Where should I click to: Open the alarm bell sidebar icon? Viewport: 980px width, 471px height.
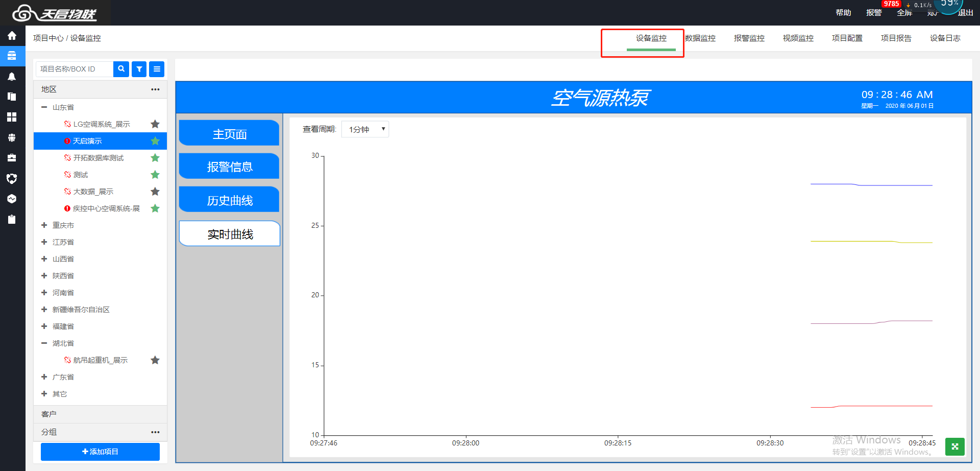12,77
